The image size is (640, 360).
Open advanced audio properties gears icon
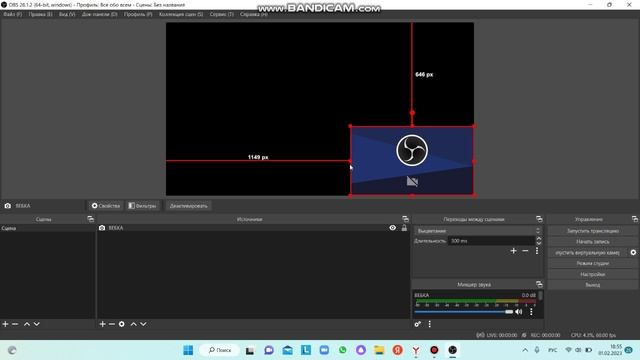pos(418,324)
